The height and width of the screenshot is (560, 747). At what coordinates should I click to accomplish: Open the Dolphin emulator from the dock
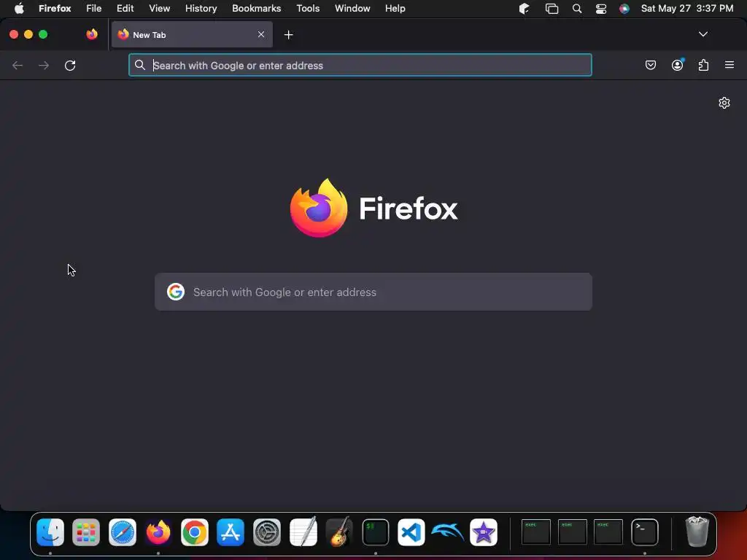pos(447,531)
